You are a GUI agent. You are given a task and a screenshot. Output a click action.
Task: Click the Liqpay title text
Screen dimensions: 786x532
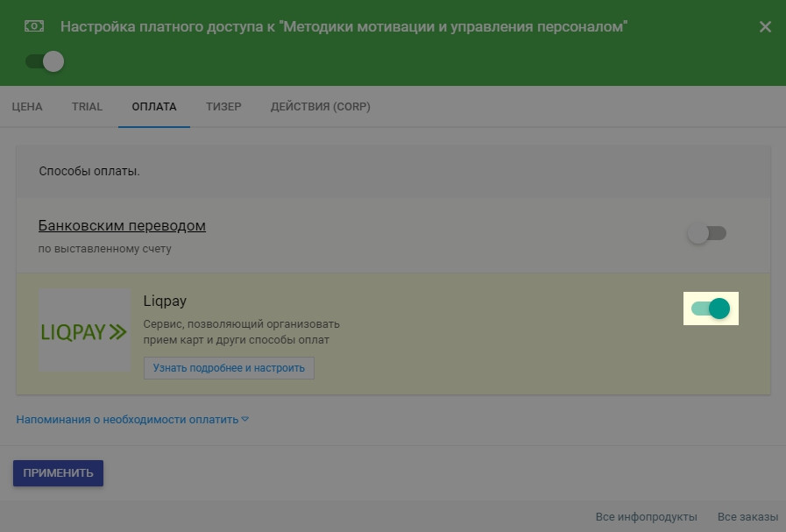pyautogui.click(x=165, y=301)
